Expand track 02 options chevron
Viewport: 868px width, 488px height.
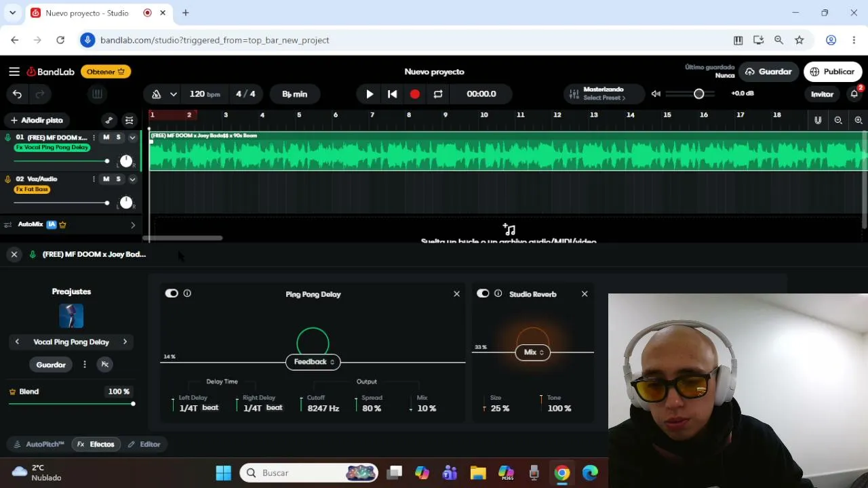point(132,179)
